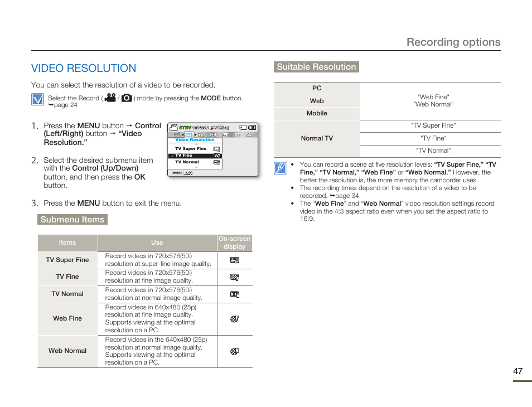Click the memory card icon on LCD
The image size is (532, 407).
click(x=243, y=128)
